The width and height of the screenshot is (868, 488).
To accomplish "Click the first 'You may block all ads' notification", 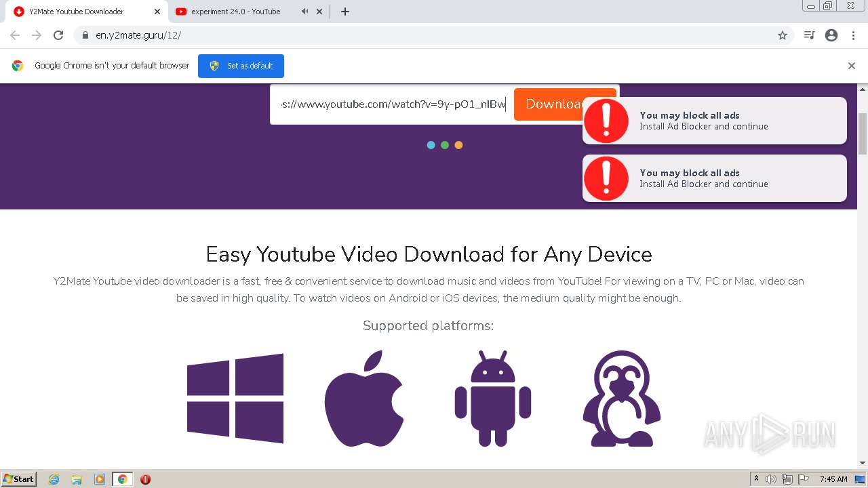I will (715, 121).
